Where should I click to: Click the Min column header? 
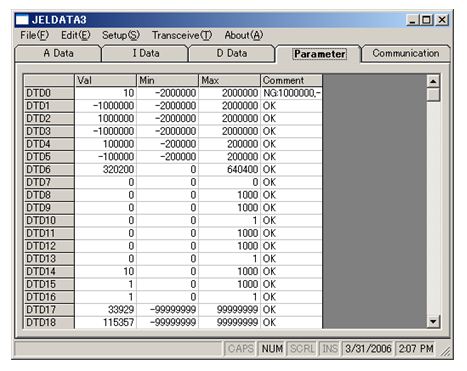(x=168, y=80)
